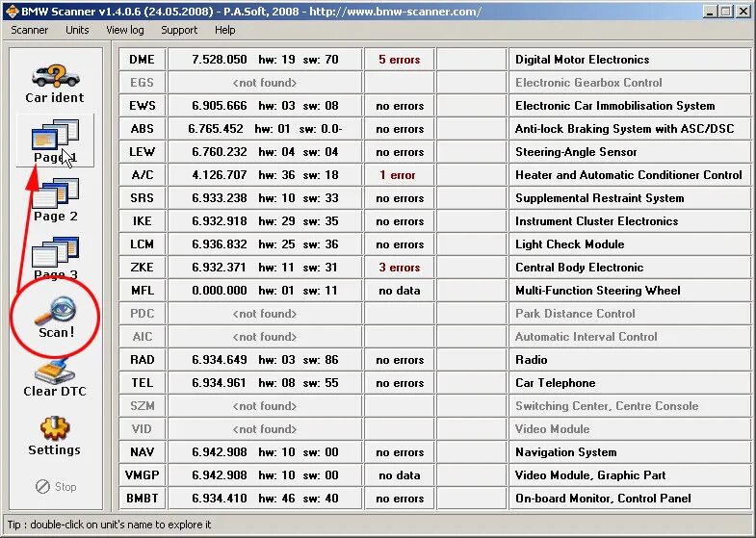Click the status bar tip text

[x=109, y=525]
